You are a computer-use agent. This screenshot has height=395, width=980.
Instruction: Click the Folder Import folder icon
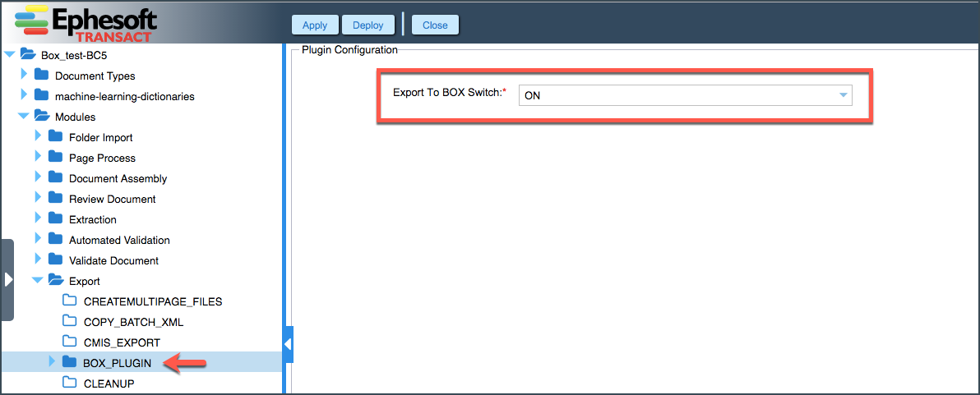[56, 136]
